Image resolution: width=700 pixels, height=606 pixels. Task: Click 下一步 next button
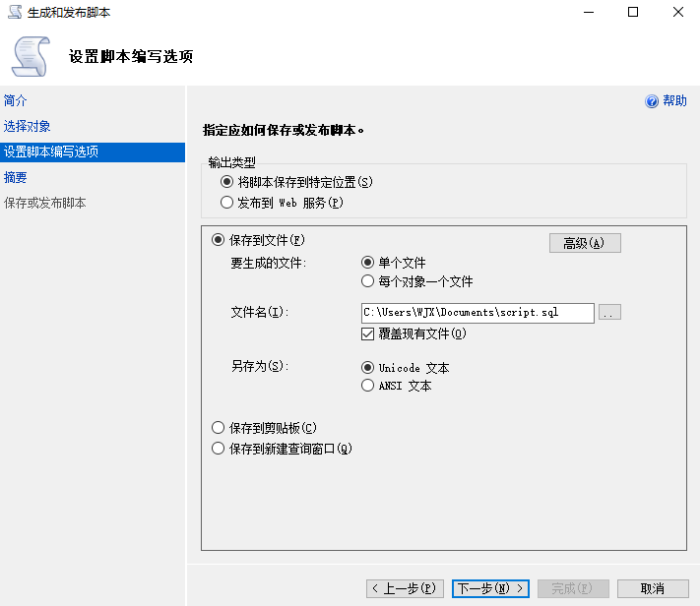point(490,588)
